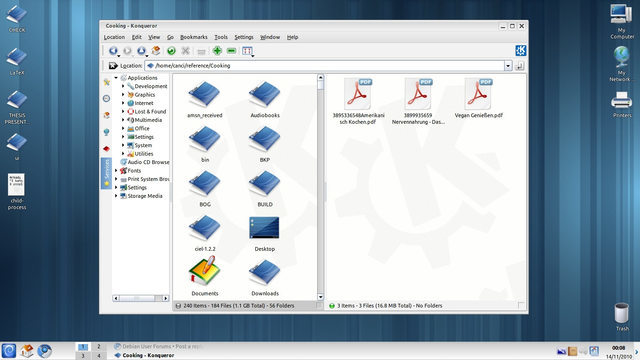The height and width of the screenshot is (360, 640).
Task: Expand the Storage Media tree node
Action: [x=116, y=196]
